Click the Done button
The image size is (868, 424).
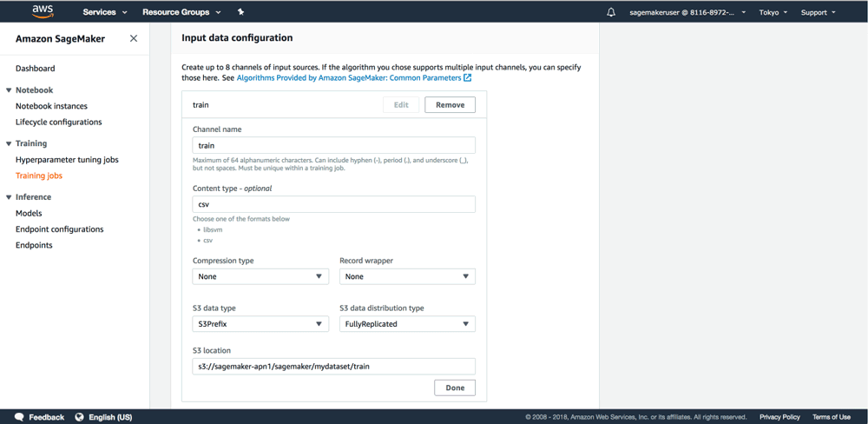[455, 388]
